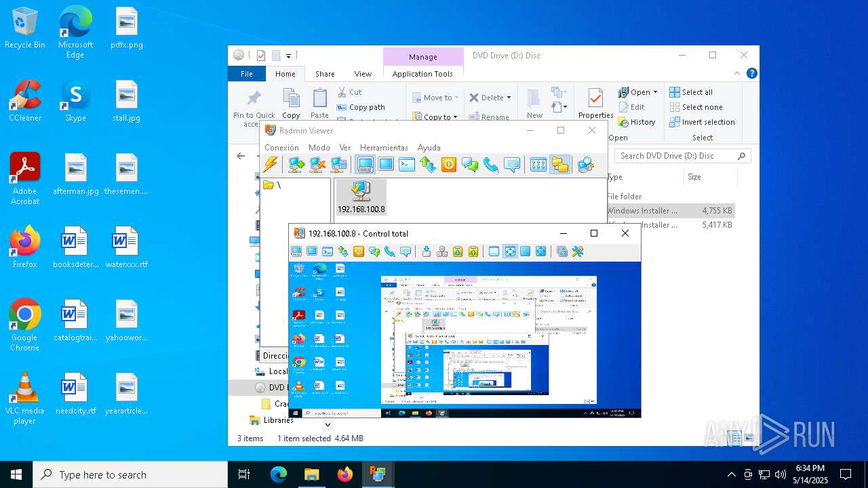Screen dimensions: 868x488
Task: Select Telnet mode icon in Radmin Viewer toolbar
Action: pyautogui.click(x=407, y=164)
